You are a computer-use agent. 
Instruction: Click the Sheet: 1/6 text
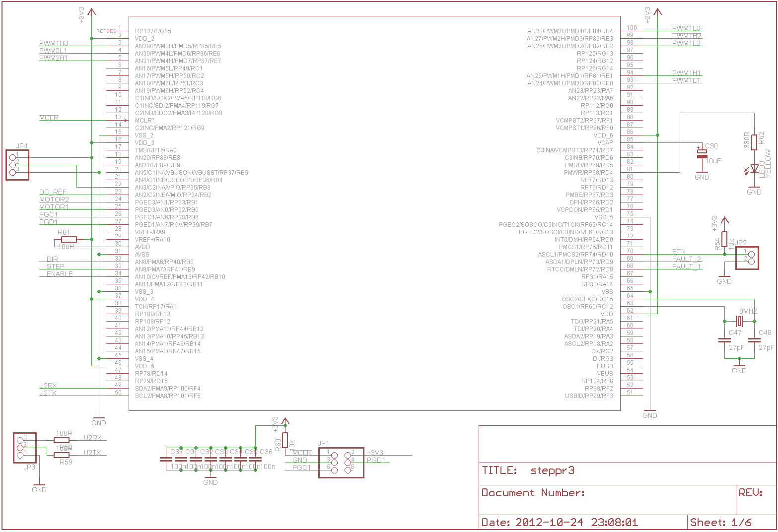coord(721,522)
